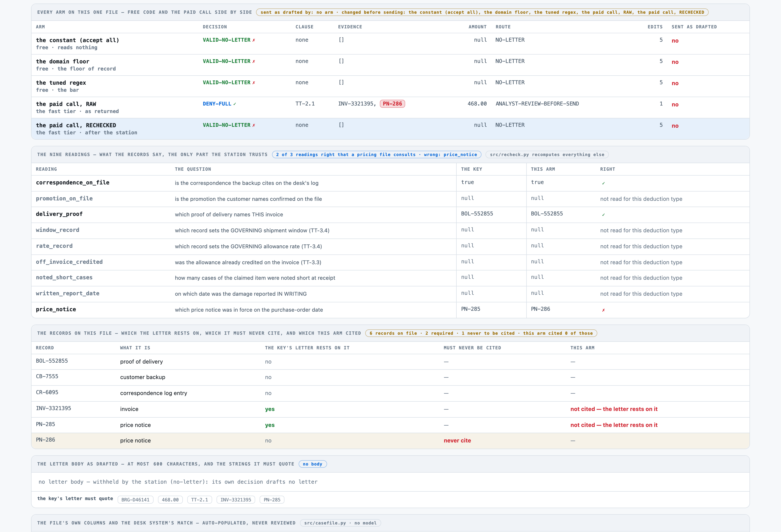781x532 pixels.
Task: Click the SENT AS DRAFTED column header
Action: click(x=694, y=27)
